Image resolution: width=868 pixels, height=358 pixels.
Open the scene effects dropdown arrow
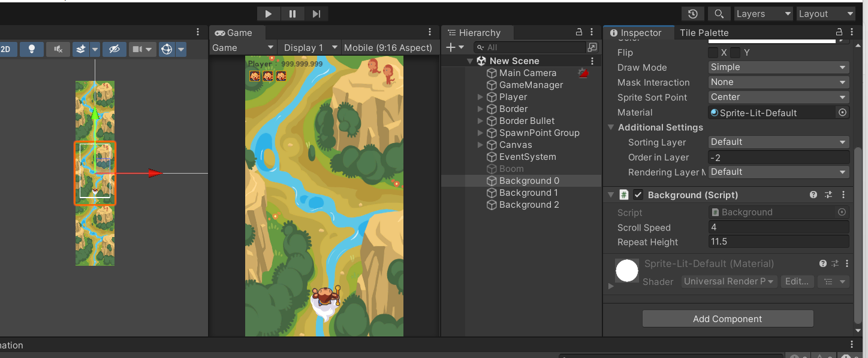point(95,49)
